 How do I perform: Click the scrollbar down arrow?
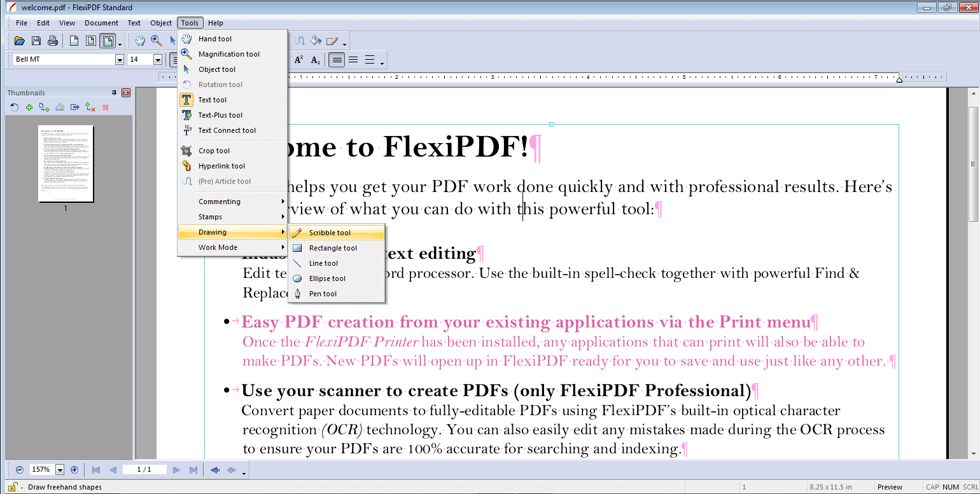click(973, 454)
